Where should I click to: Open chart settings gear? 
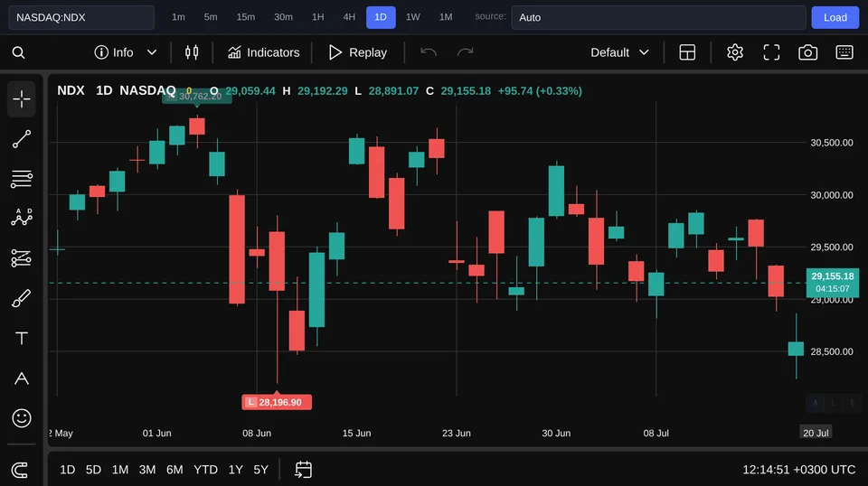pos(734,52)
